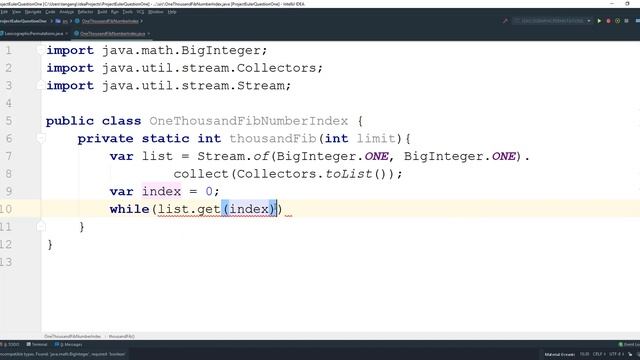Click the method end fold marker on line 11
Image resolution: width=640 pixels, height=360 pixels.
tap(40, 227)
